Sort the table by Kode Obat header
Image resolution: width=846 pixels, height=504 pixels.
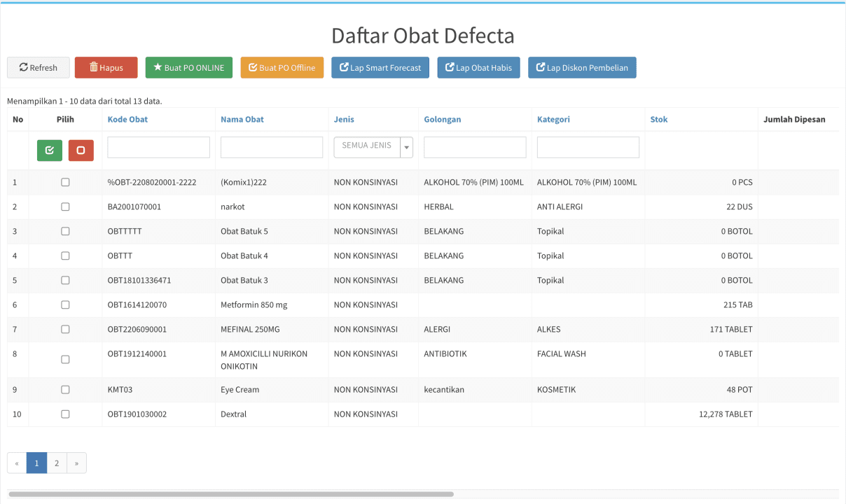point(127,120)
